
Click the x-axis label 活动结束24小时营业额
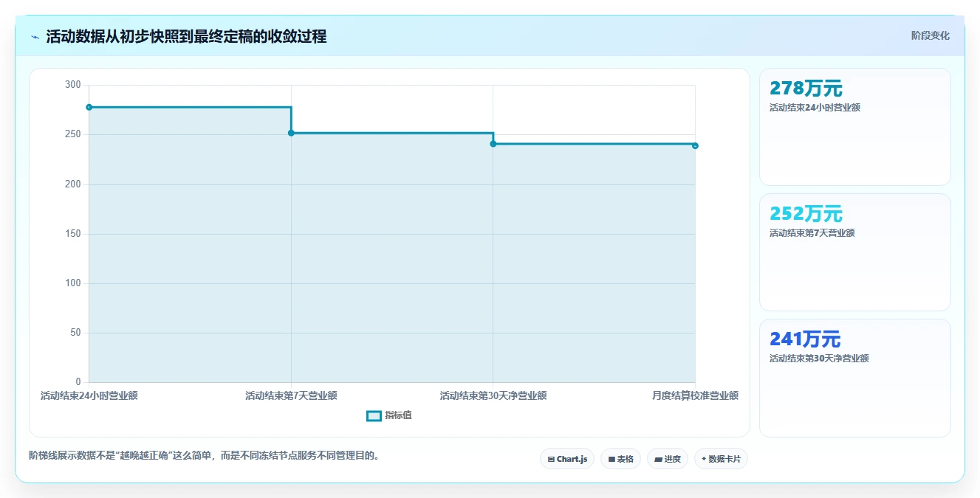[x=89, y=395]
